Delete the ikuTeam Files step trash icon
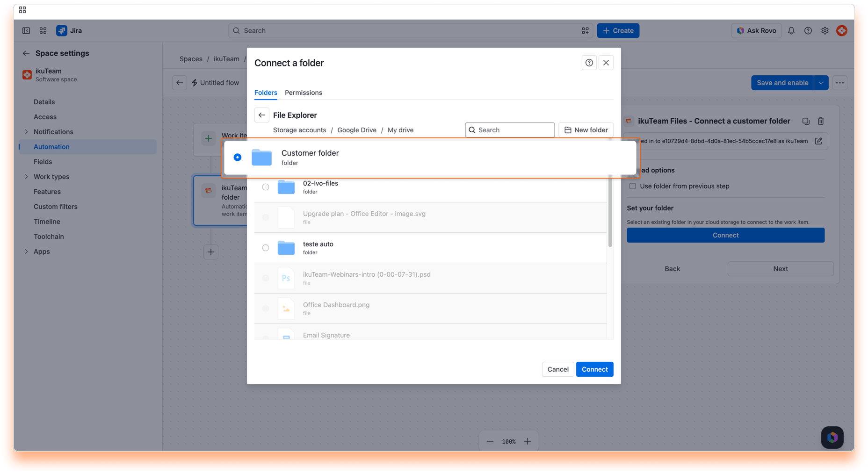The image size is (868, 474). coord(821,121)
